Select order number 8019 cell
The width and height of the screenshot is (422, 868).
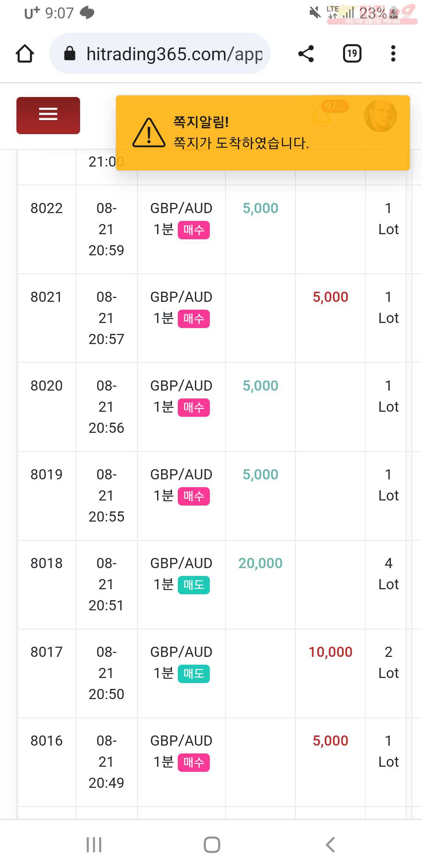coord(46,474)
